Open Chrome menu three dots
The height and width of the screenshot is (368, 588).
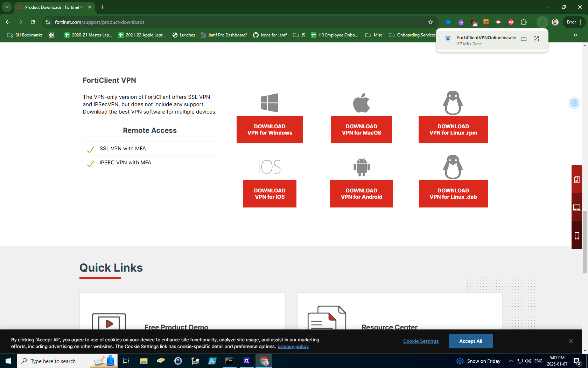click(580, 22)
